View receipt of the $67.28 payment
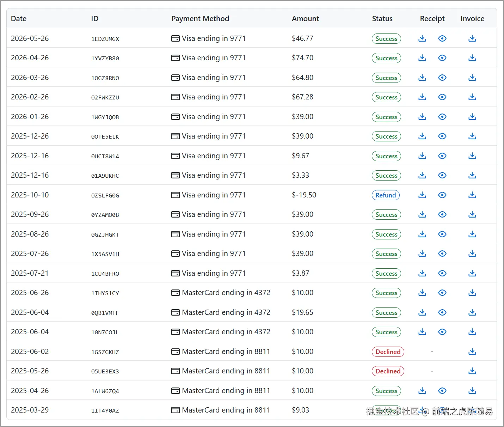Viewport: 504px width, 427px height. (442, 97)
